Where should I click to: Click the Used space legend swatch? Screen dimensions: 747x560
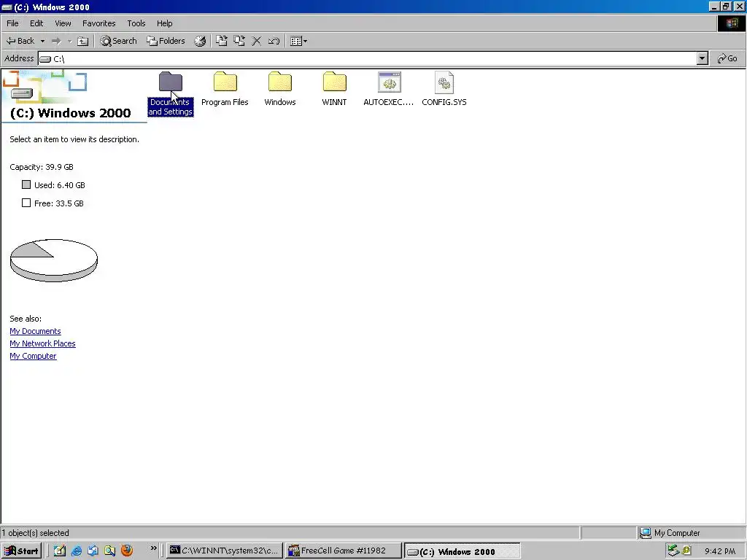point(26,184)
